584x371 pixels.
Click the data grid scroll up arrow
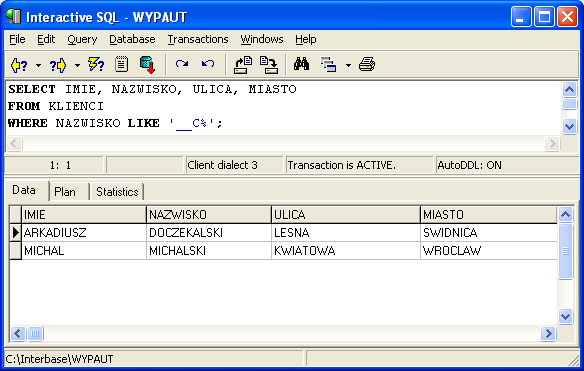click(565, 215)
